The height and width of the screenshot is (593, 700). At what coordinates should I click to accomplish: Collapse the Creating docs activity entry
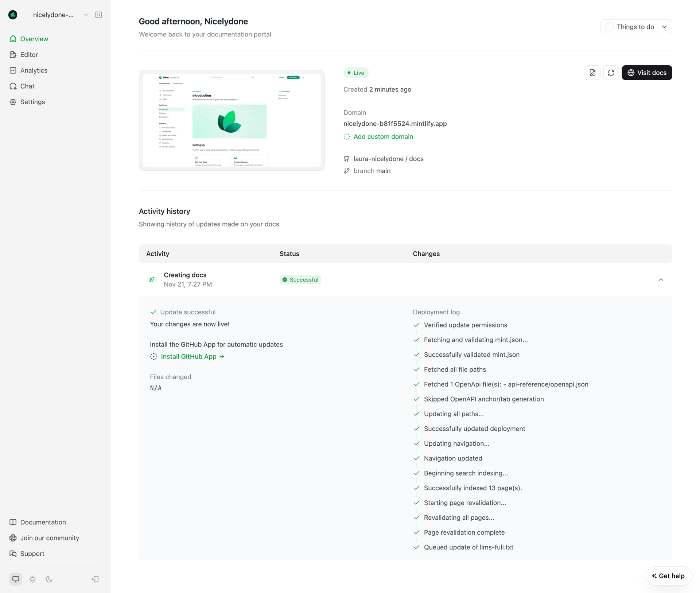pos(661,279)
